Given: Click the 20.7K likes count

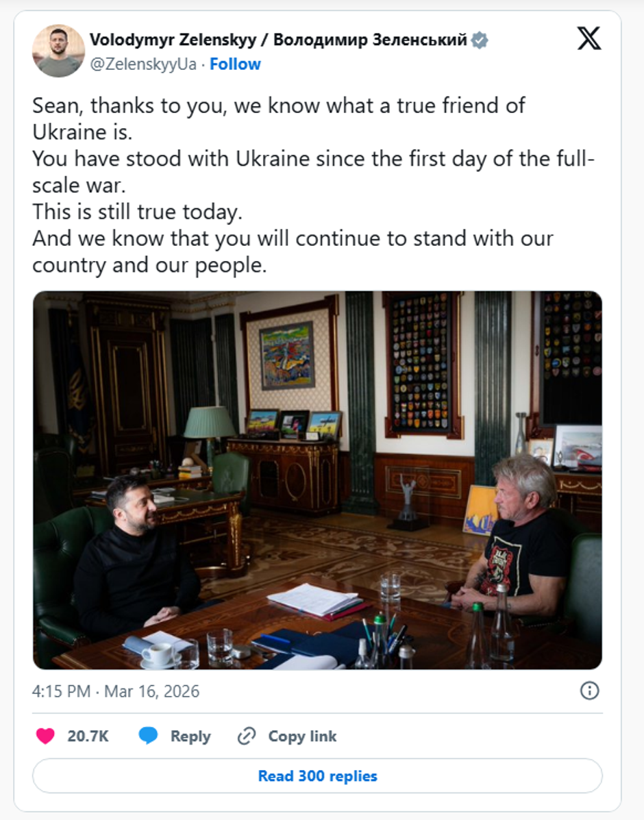Looking at the screenshot, I should click(x=88, y=736).
